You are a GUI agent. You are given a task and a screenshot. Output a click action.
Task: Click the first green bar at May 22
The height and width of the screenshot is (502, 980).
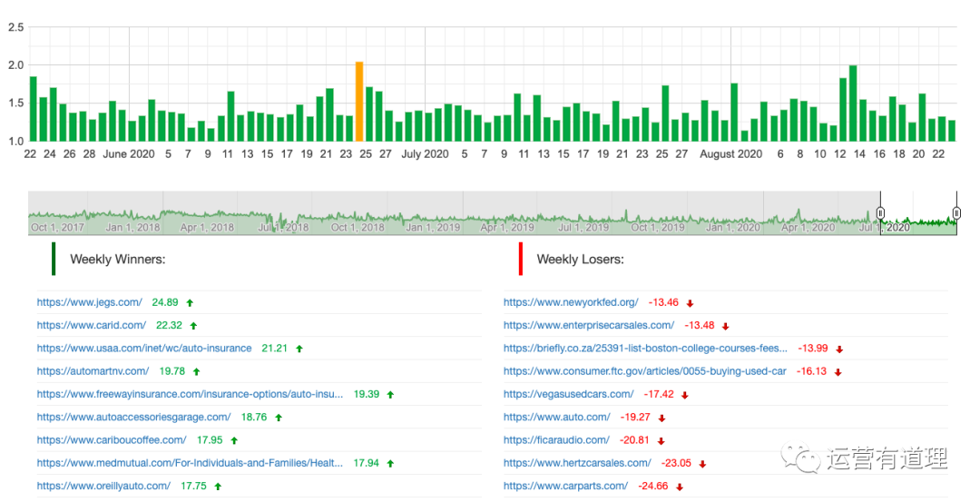pyautogui.click(x=34, y=109)
